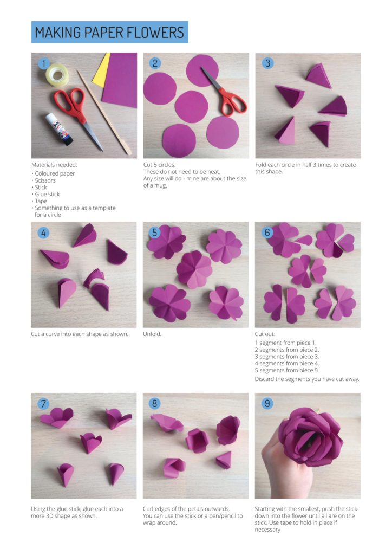Viewport: 392px width, 555px height.
Task: Click the step 3 number badge
Action: (267, 63)
